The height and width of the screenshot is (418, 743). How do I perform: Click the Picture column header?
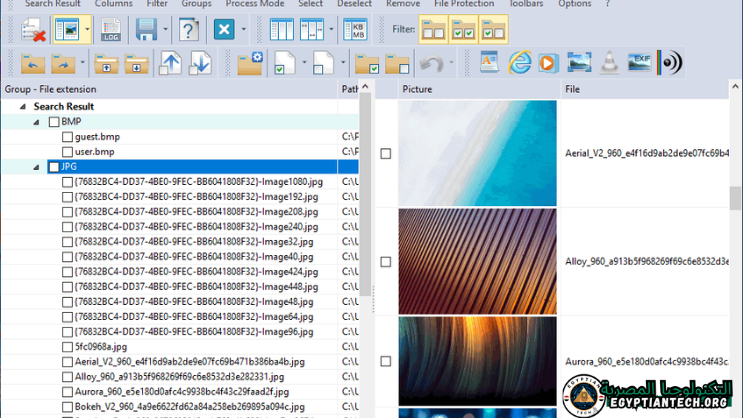[x=479, y=89]
